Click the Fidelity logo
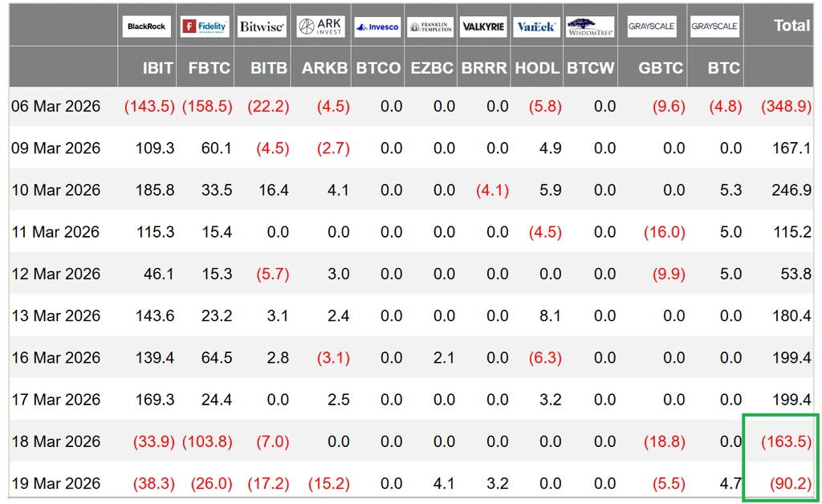Image resolution: width=822 pixels, height=504 pixels. click(x=205, y=26)
